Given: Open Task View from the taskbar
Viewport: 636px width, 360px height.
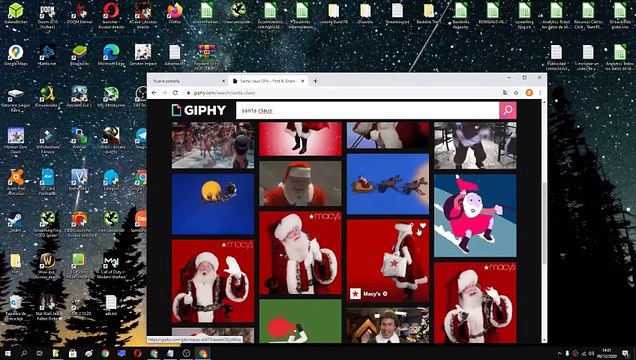Looking at the screenshot, I should coord(39,354).
